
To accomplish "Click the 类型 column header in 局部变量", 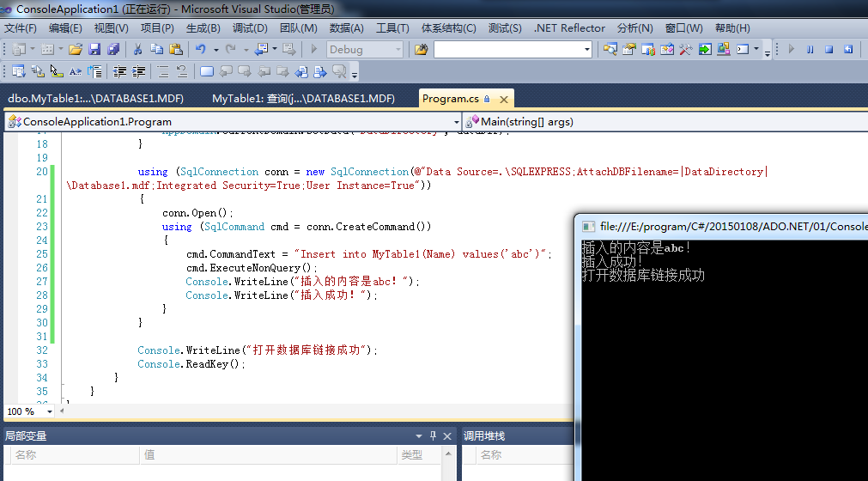I will [x=419, y=455].
